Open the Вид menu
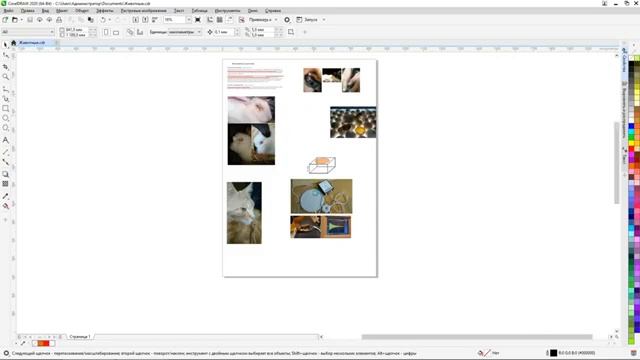 (x=45, y=11)
